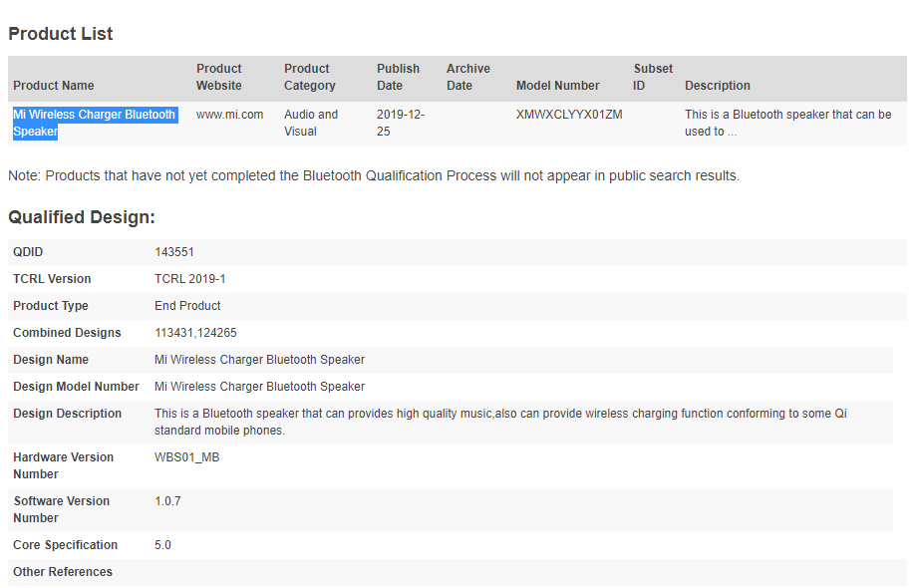This screenshot has height=588, width=914.
Task: Click the Product List heading
Action: pos(61,34)
